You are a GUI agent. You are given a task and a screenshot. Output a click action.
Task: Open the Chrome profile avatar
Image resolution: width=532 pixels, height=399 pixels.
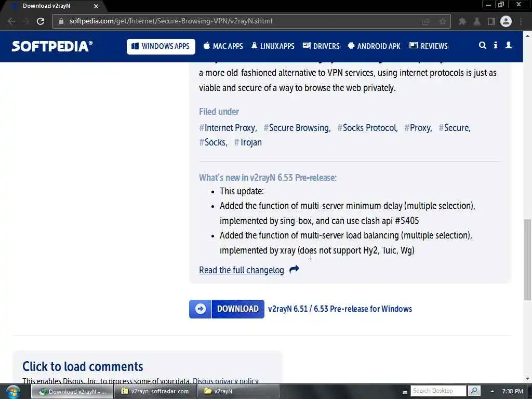point(506,21)
